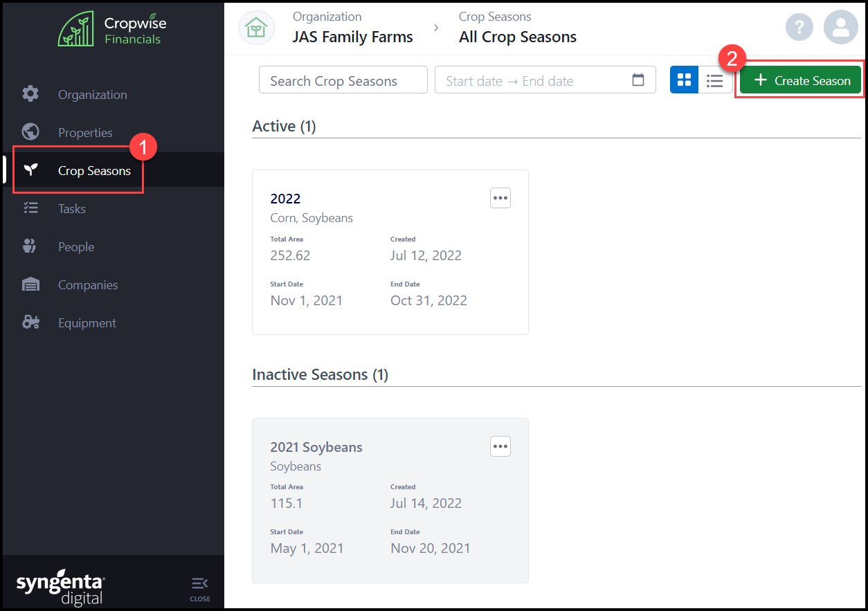Switch to grid view layout

click(684, 80)
